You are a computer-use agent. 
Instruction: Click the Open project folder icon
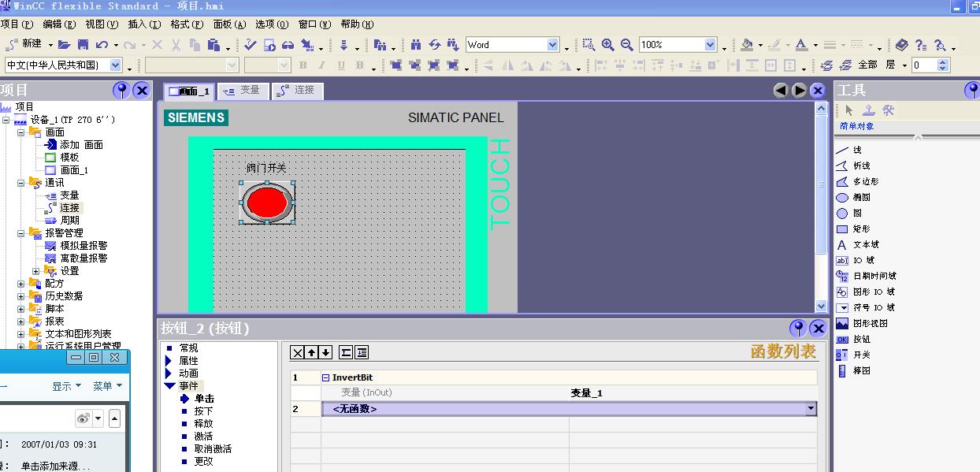point(65,45)
